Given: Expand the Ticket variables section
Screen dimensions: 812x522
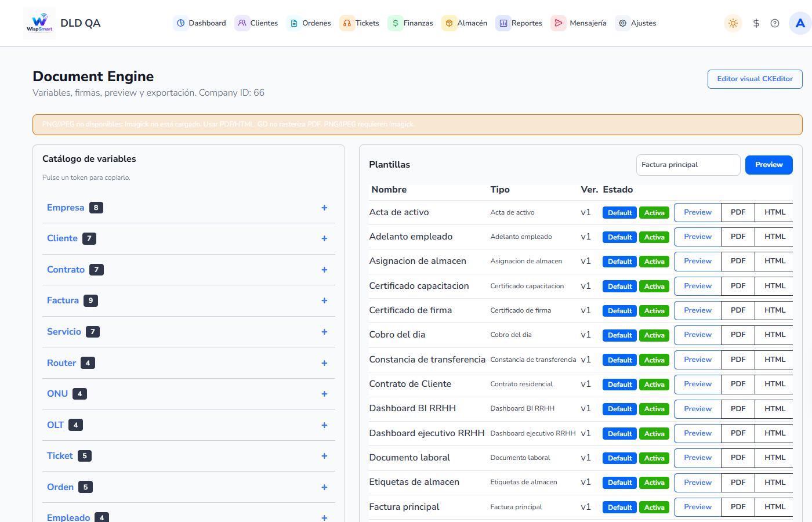Looking at the screenshot, I should click(188, 456).
